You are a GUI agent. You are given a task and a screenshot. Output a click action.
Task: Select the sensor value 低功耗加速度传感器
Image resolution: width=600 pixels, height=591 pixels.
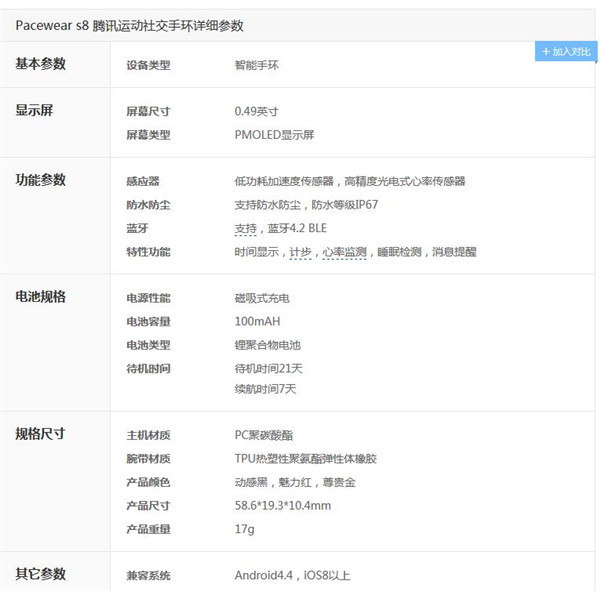(x=284, y=181)
